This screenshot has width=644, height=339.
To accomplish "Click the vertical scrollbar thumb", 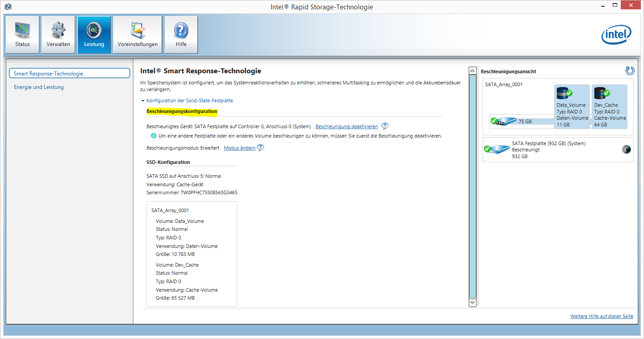I will pos(472,187).
